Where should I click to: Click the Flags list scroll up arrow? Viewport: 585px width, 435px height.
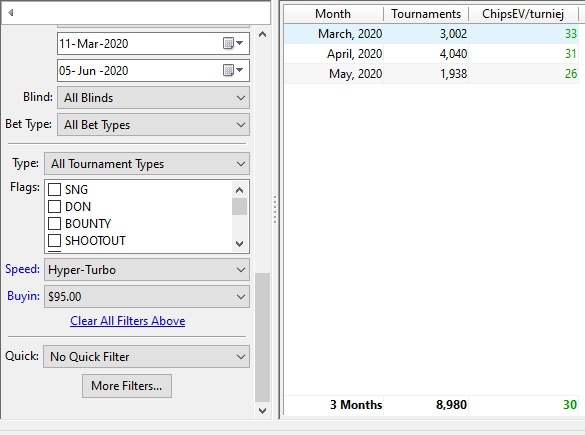click(x=240, y=190)
